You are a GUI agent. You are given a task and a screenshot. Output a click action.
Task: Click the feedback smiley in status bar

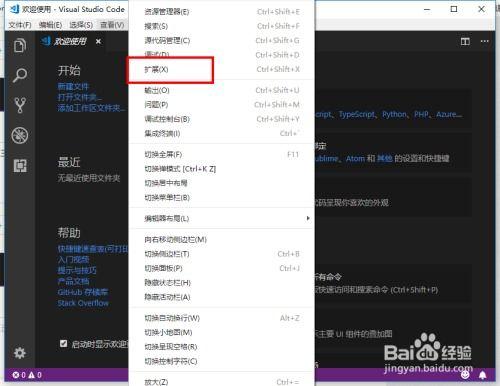pyautogui.click(x=465, y=375)
